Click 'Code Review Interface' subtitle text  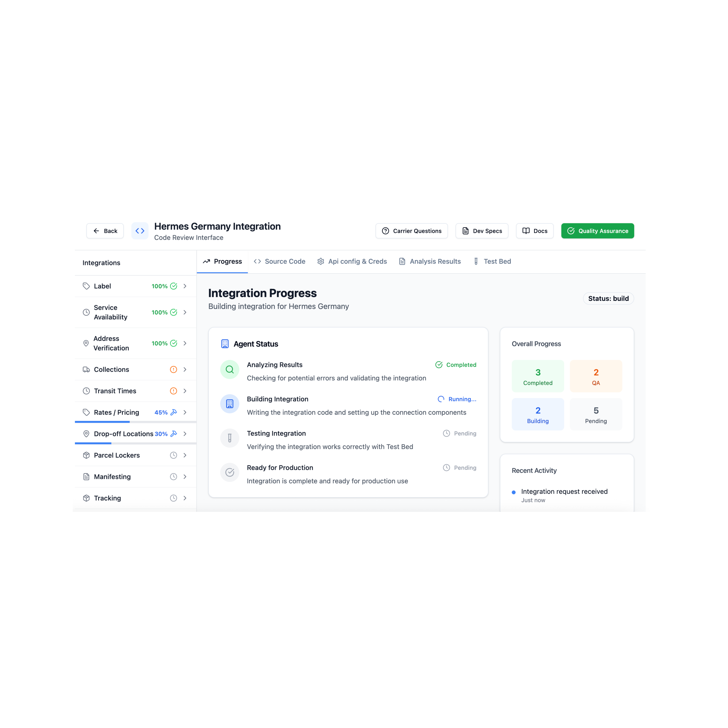coord(189,238)
